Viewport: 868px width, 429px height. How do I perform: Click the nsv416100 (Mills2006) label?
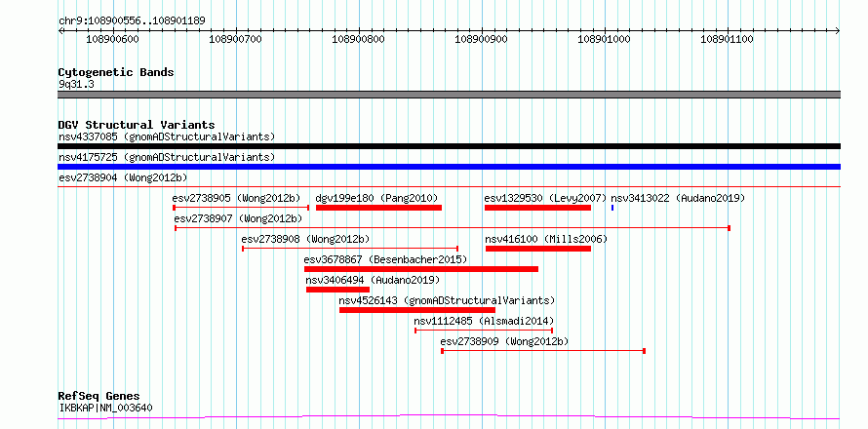pyautogui.click(x=546, y=239)
